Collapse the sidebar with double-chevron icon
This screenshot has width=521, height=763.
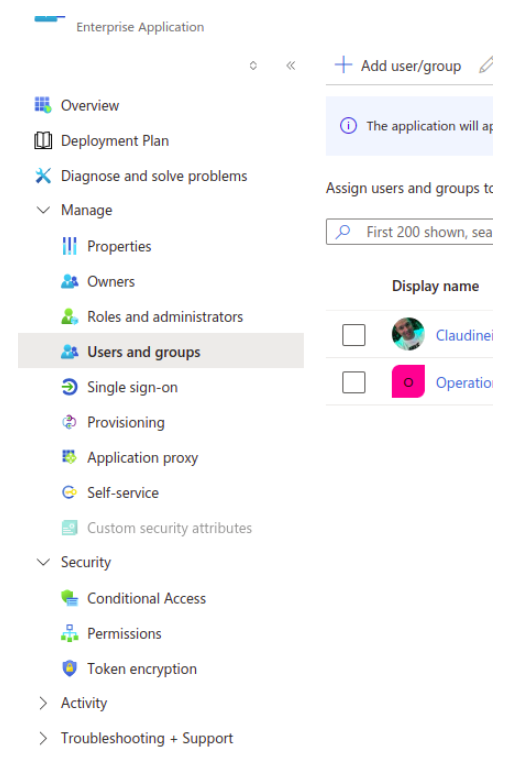click(x=291, y=66)
